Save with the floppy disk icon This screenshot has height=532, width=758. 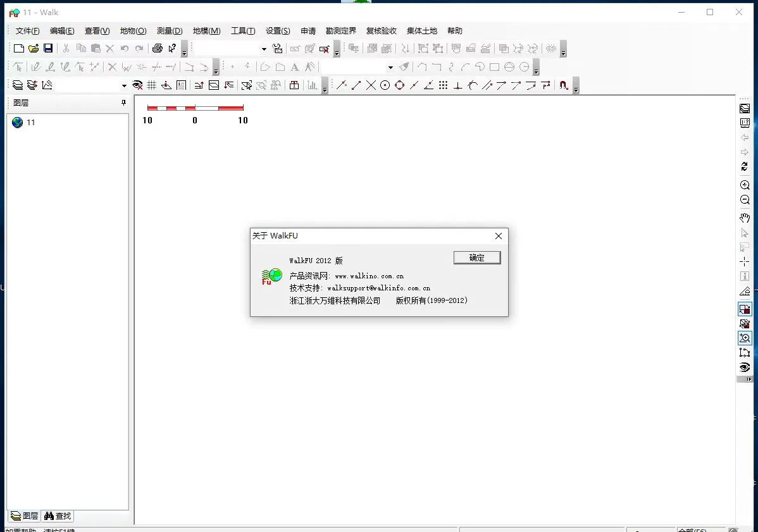pos(48,48)
